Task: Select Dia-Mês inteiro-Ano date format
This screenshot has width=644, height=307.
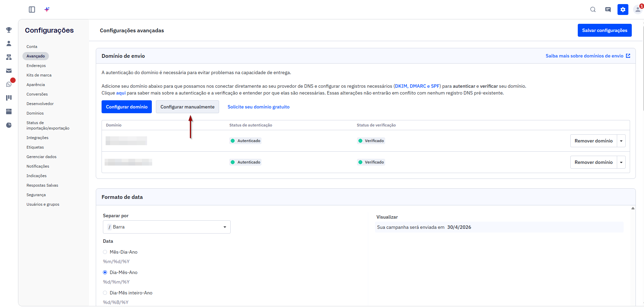Action: point(105,293)
